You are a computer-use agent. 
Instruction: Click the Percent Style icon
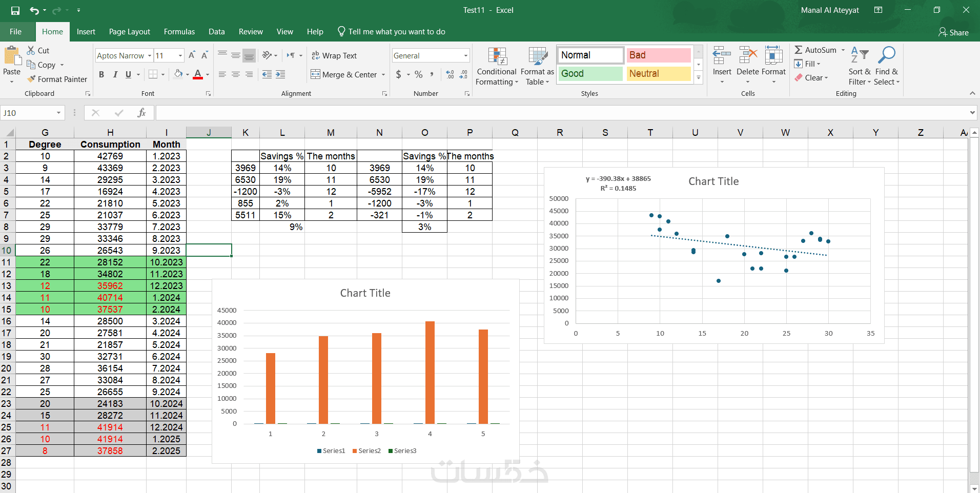coord(419,74)
